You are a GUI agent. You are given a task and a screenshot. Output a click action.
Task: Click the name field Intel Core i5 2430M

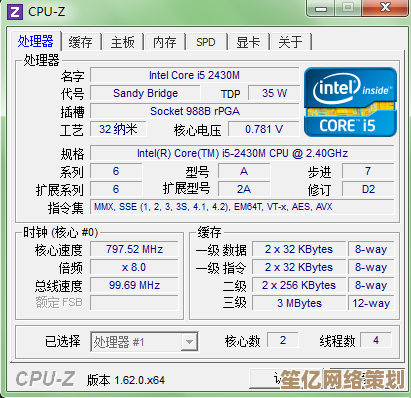(195, 75)
